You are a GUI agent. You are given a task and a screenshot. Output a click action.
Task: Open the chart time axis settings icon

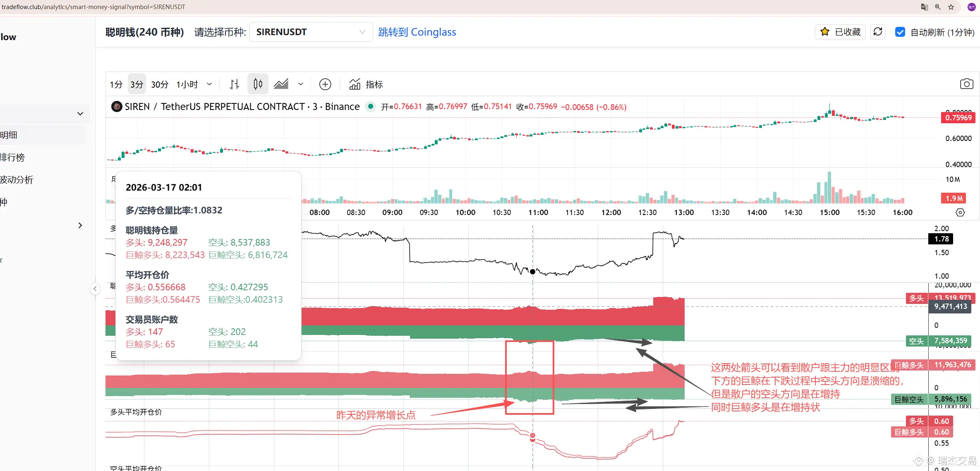[x=960, y=213]
